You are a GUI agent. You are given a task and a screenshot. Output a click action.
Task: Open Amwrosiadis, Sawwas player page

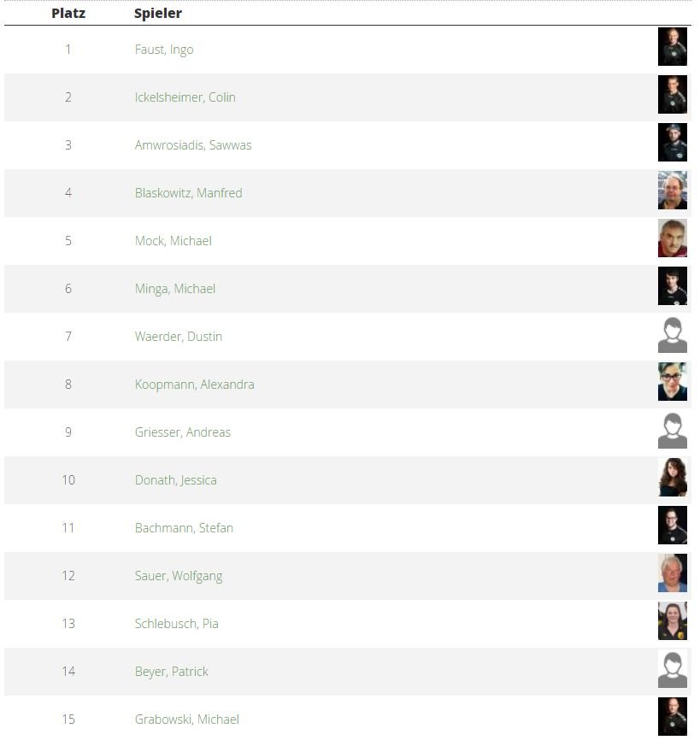click(x=193, y=145)
